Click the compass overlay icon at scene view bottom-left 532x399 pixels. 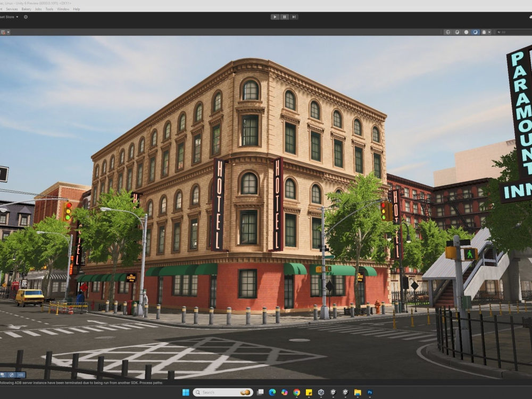click(12, 375)
